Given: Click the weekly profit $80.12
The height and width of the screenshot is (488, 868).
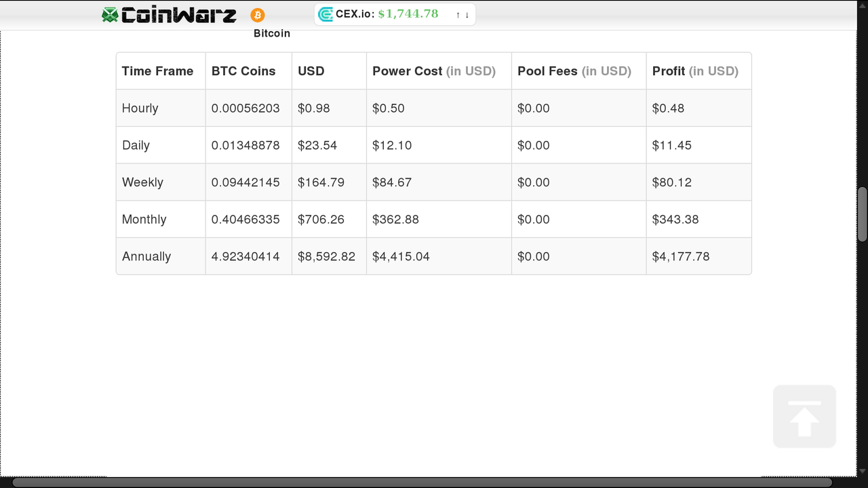Looking at the screenshot, I should [x=672, y=182].
